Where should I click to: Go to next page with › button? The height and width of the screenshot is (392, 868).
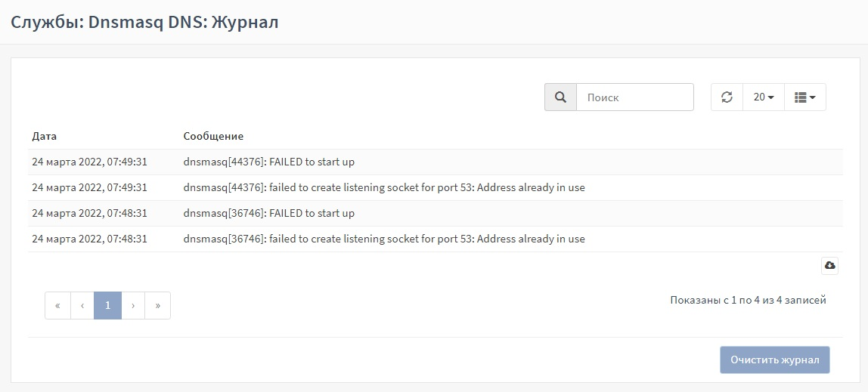tap(133, 306)
